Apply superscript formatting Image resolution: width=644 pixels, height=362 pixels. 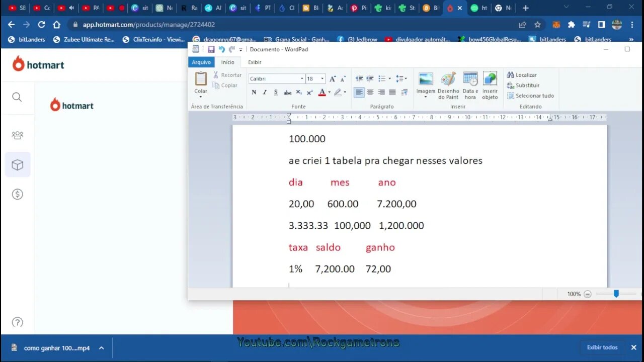310,93
